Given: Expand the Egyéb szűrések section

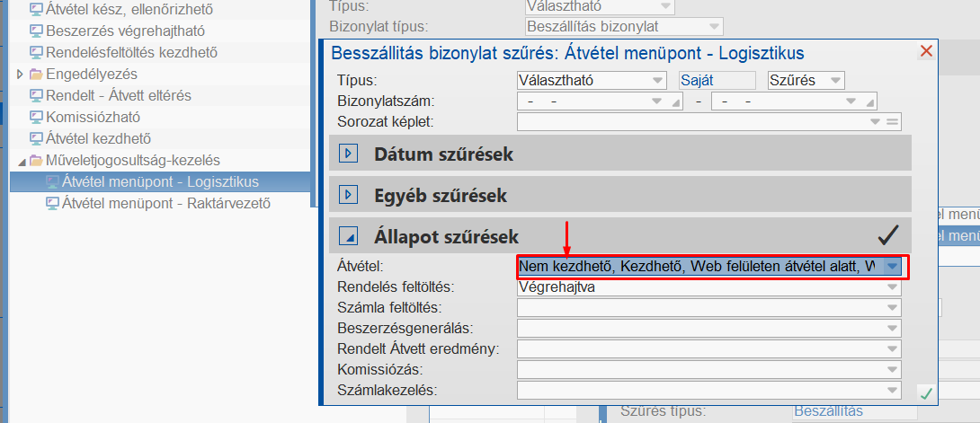Looking at the screenshot, I should (x=350, y=195).
